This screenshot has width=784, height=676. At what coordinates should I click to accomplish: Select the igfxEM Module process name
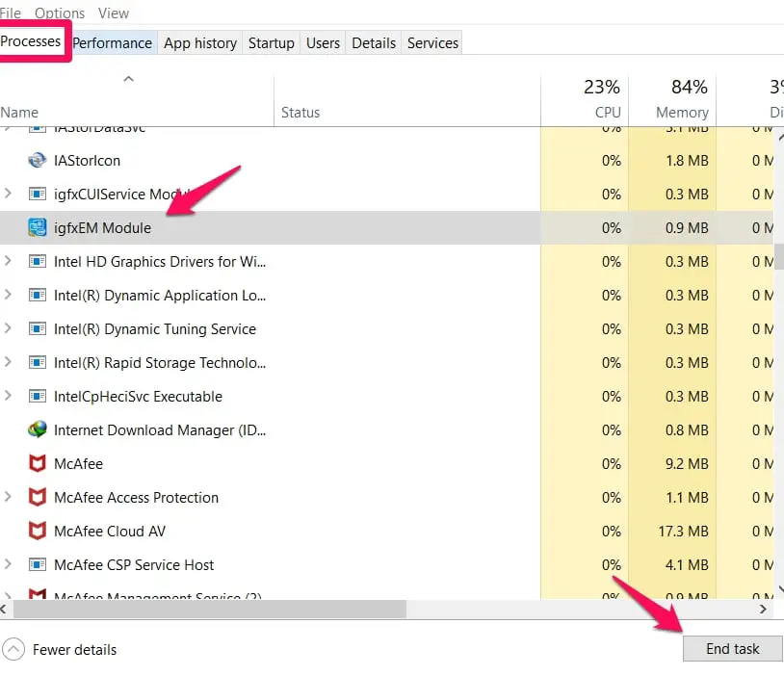(102, 228)
